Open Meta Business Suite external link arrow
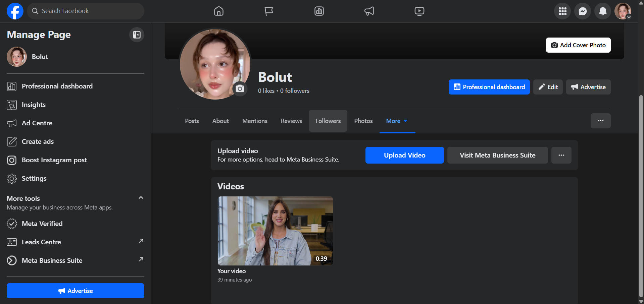Screen dimensions: 644x304 141,259
